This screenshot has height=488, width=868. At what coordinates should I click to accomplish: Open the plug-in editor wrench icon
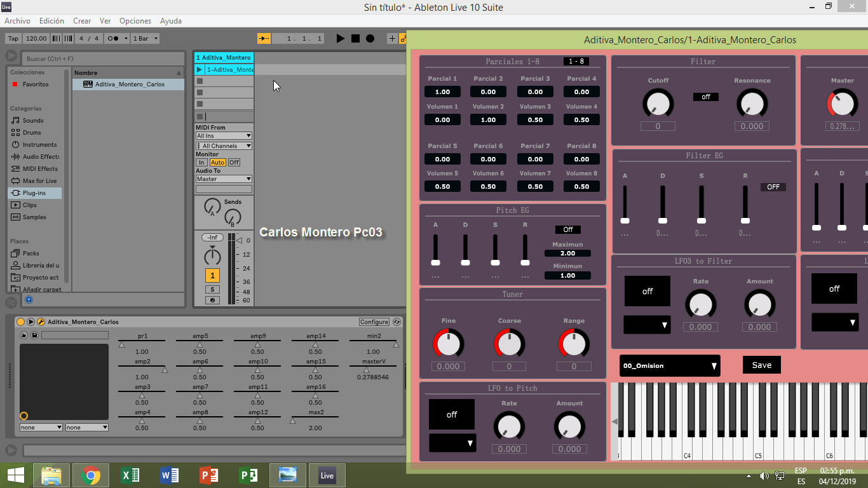(41, 322)
